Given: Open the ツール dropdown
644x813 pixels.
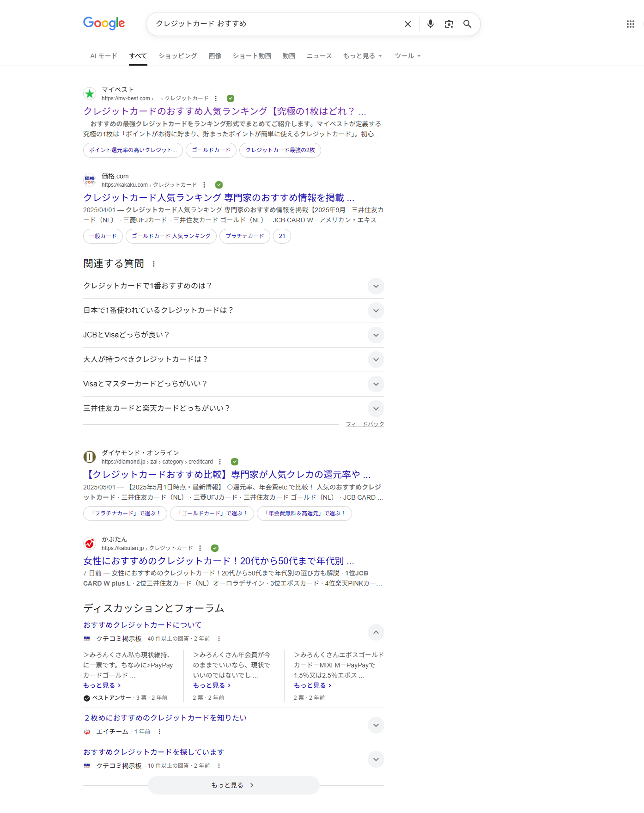Looking at the screenshot, I should [x=407, y=56].
